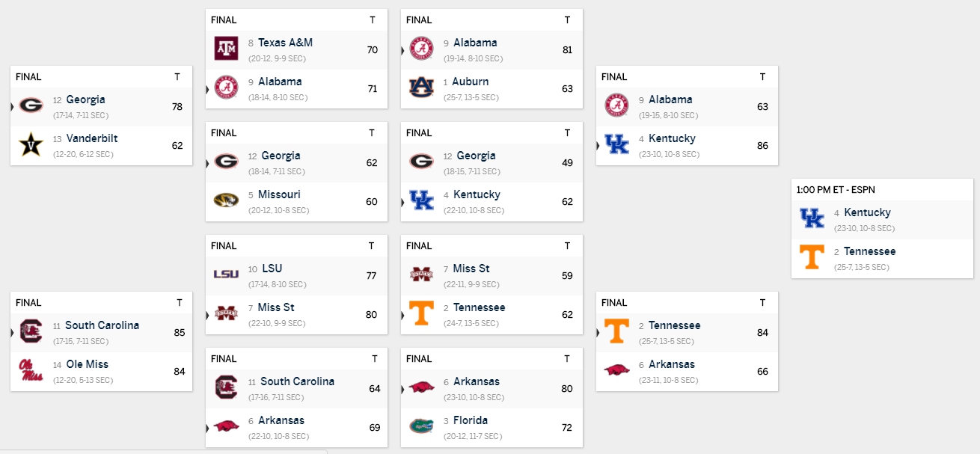This screenshot has width=980, height=454.
Task: Click the Kentucky logo in the championship matchup
Action: [812, 218]
